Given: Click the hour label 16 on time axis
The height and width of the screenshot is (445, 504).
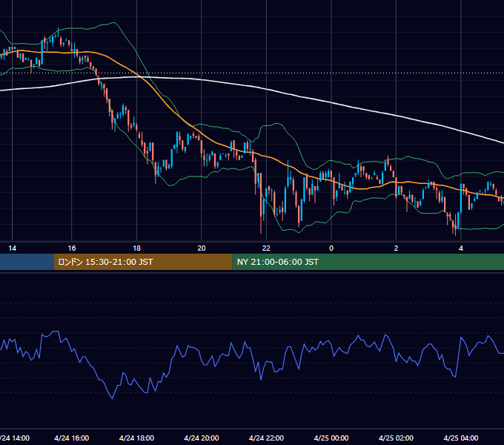Looking at the screenshot, I should point(72,248).
